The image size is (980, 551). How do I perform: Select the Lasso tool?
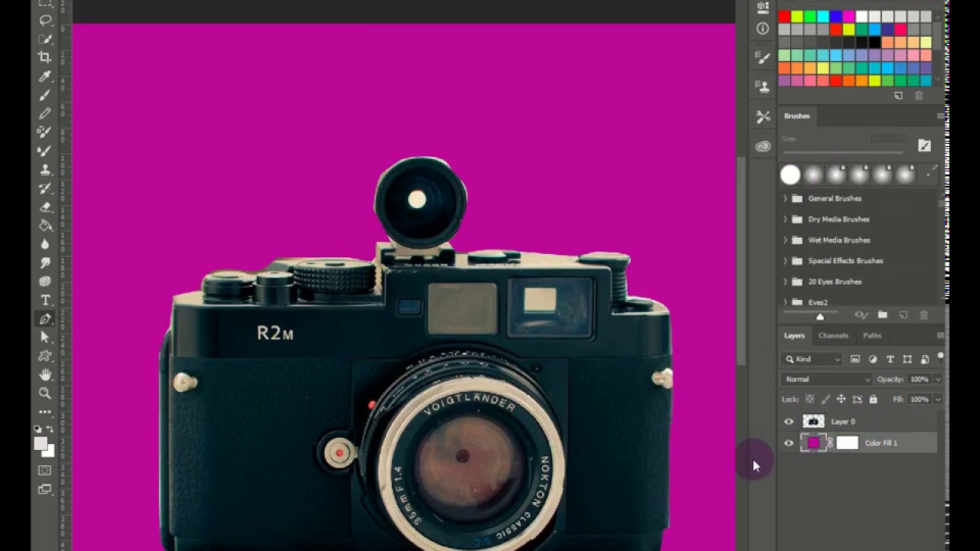point(45,21)
